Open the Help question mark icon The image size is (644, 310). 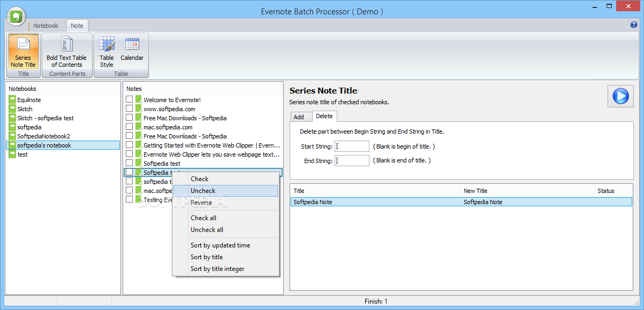coord(634,25)
